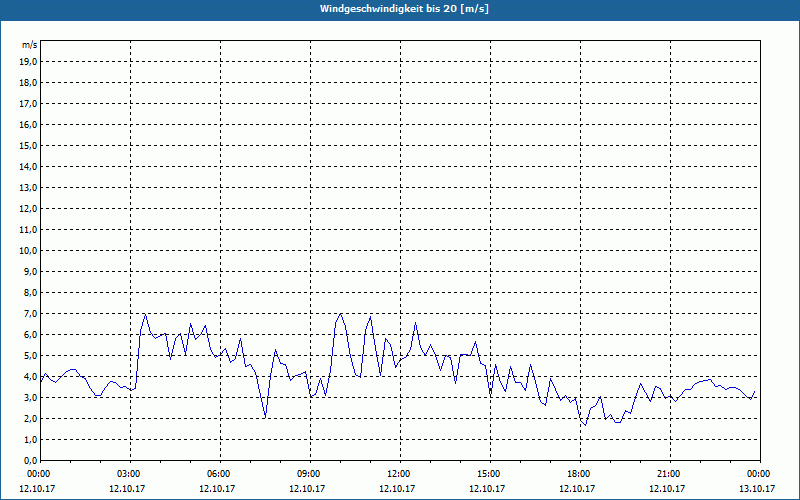Screen dimensions: 800x500
Task: Click the 12.10.17 date under 03:00
Action: click(x=127, y=488)
